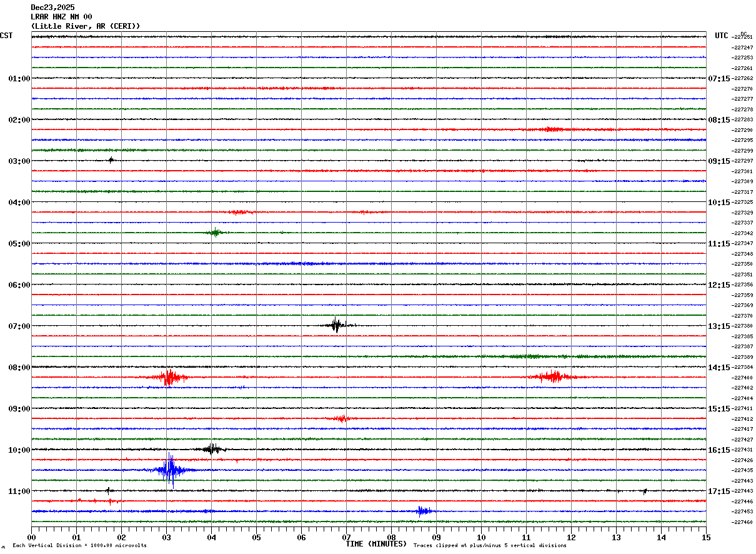Click the small black spike on 03:00 trace
This screenshot has width=756, height=554.
coord(111,160)
